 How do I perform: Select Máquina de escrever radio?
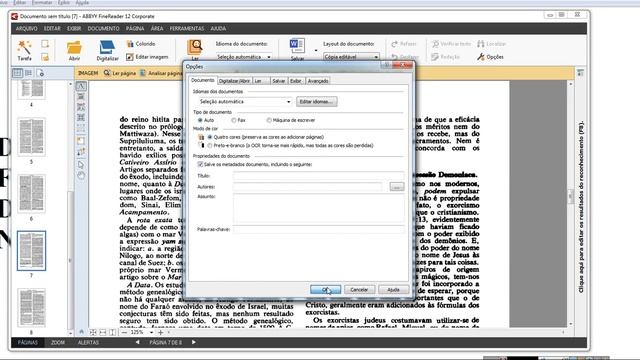point(269,120)
